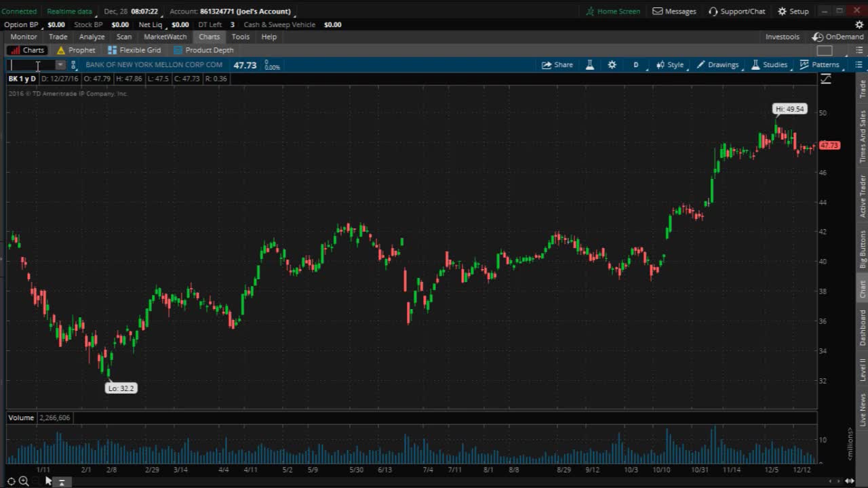Open the Help tab
The image size is (868, 488).
coord(269,37)
